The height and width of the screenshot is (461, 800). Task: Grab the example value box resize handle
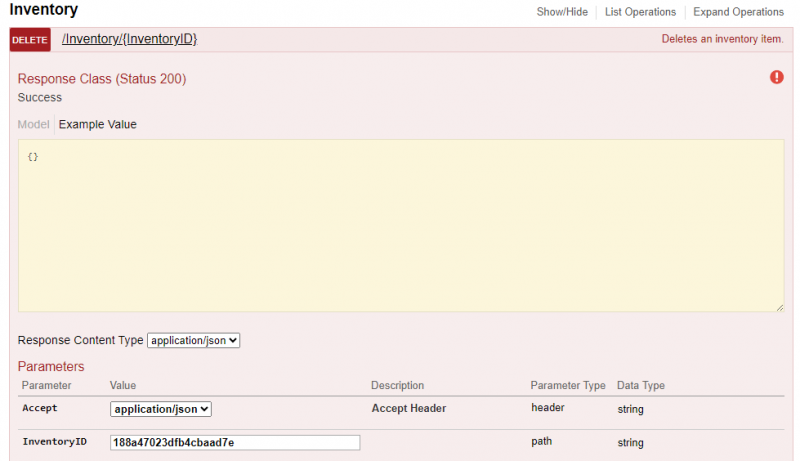779,306
